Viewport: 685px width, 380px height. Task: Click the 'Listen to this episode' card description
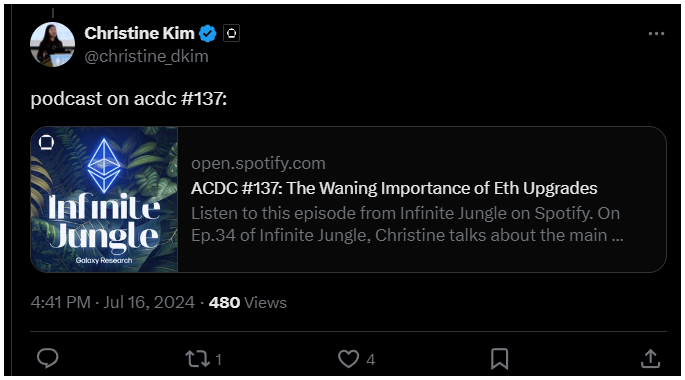407,224
